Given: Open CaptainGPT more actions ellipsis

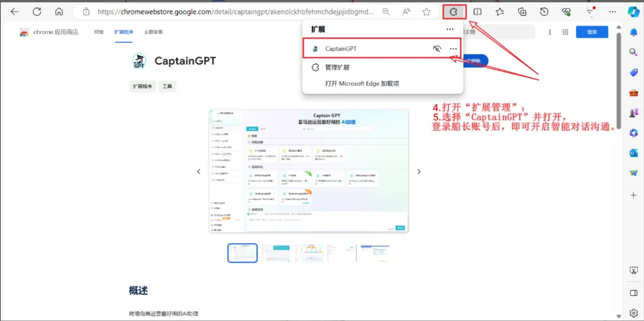Looking at the screenshot, I should pyautogui.click(x=453, y=48).
